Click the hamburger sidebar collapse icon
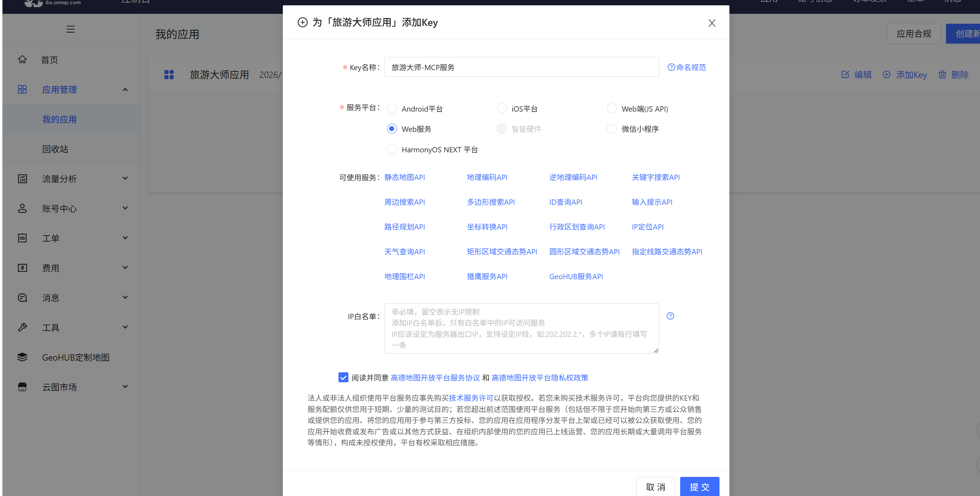 [x=71, y=29]
